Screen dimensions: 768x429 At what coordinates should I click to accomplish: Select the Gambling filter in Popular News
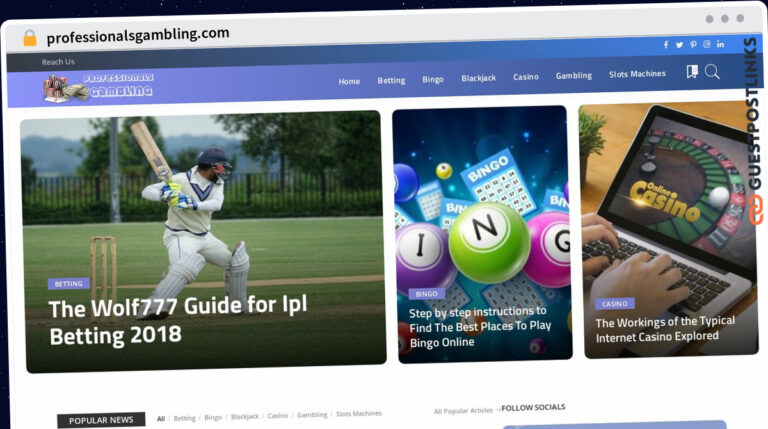[x=312, y=415]
